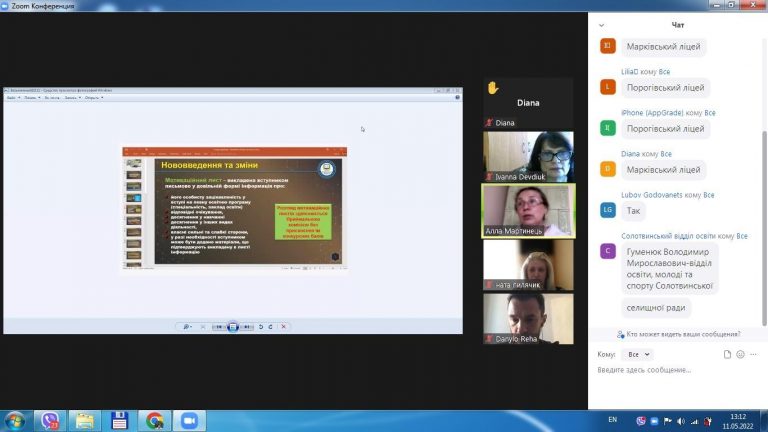Open the zoom magnifier dropdown in viewer
Viewport: 768px width, 432px height.
pyautogui.click(x=187, y=327)
